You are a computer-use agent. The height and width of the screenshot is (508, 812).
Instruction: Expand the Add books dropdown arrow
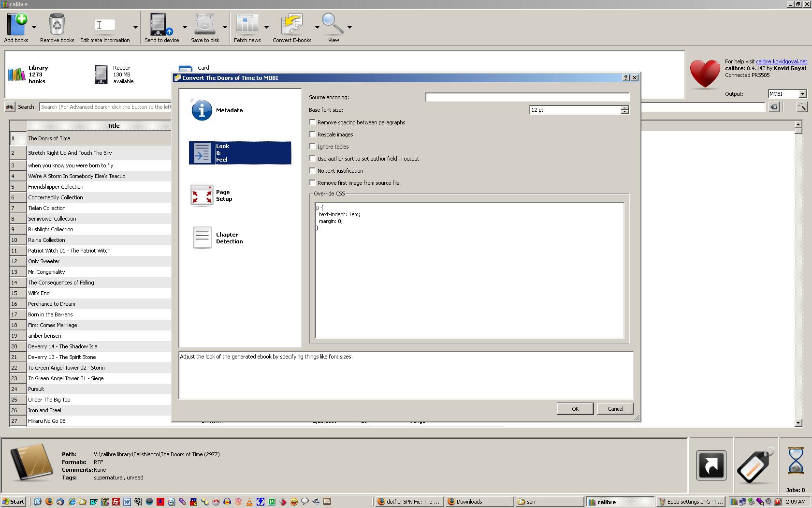[34, 27]
